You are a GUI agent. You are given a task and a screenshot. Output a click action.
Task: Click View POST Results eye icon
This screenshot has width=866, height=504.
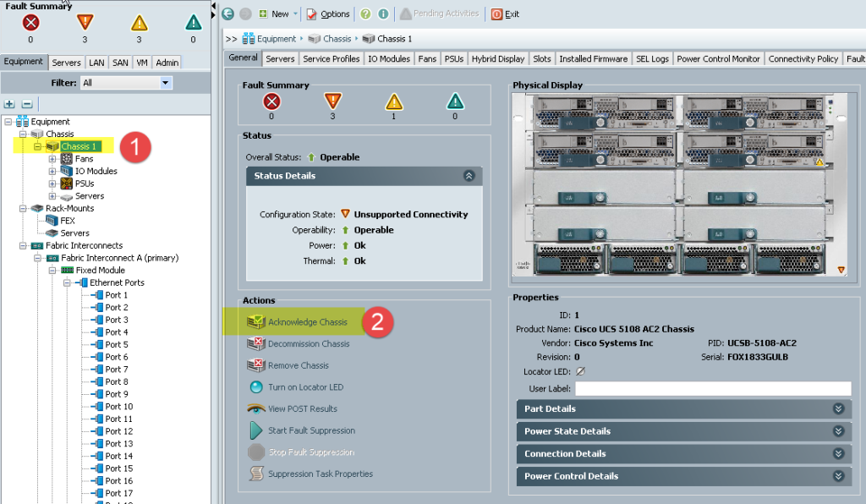[256, 408]
